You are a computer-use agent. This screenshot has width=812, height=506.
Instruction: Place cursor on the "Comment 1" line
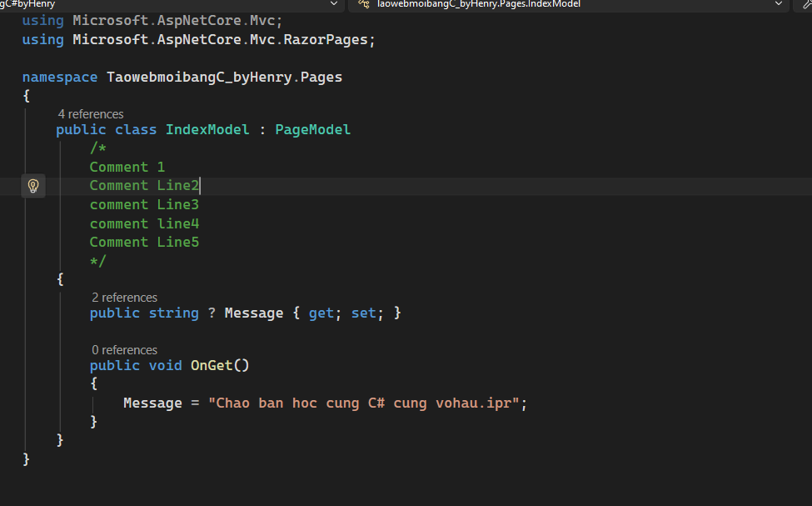[127, 167]
